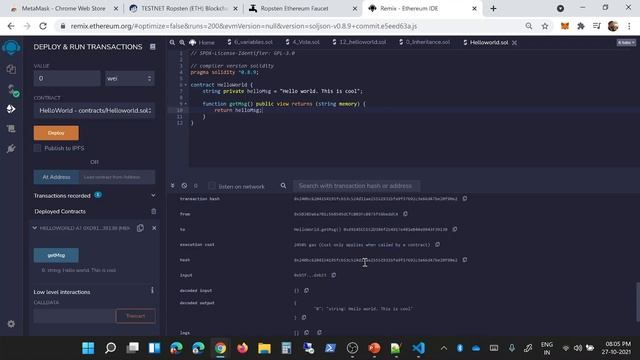Open File Explorer from taskbar
The width and height of the screenshot is (640, 360).
[264, 348]
